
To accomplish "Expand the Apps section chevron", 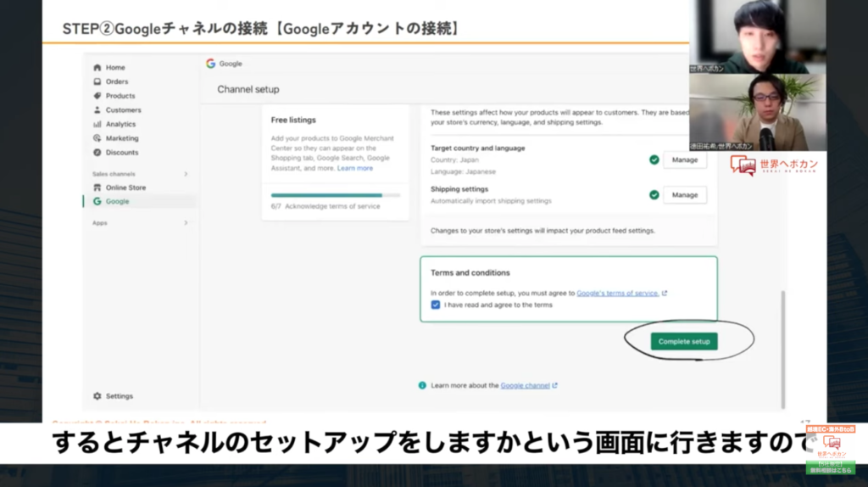I will [186, 223].
